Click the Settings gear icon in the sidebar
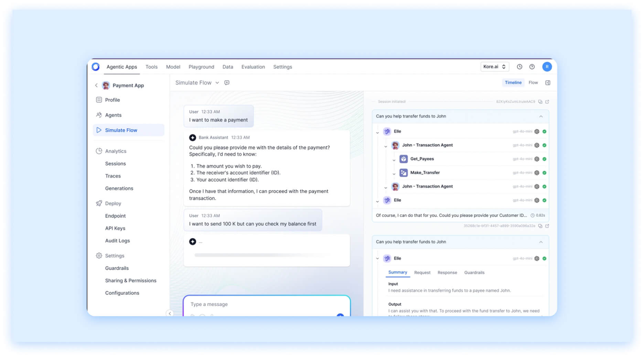This screenshot has width=644, height=357. 99,256
